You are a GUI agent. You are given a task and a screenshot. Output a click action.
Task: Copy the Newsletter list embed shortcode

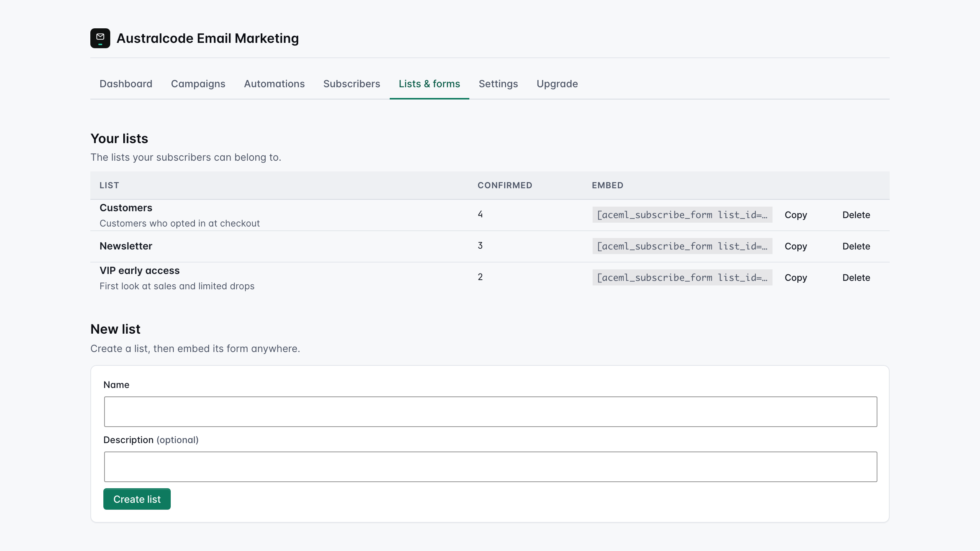796,246
